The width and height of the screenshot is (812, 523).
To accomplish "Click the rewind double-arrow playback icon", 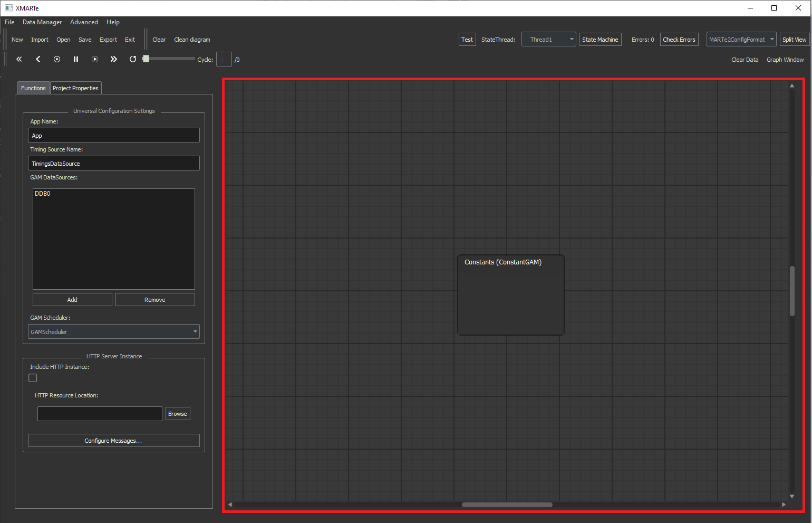I will coord(19,59).
